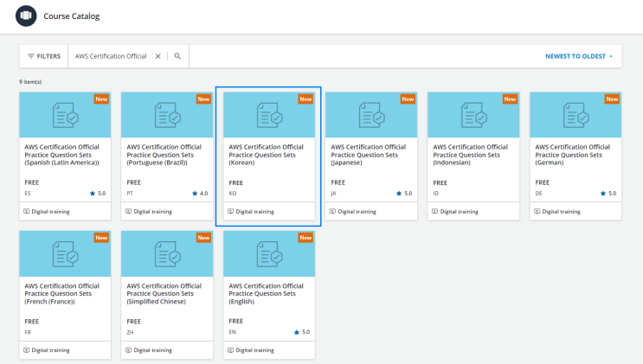
Task: Click the FREE price on the Korean card
Action: pyautogui.click(x=235, y=182)
